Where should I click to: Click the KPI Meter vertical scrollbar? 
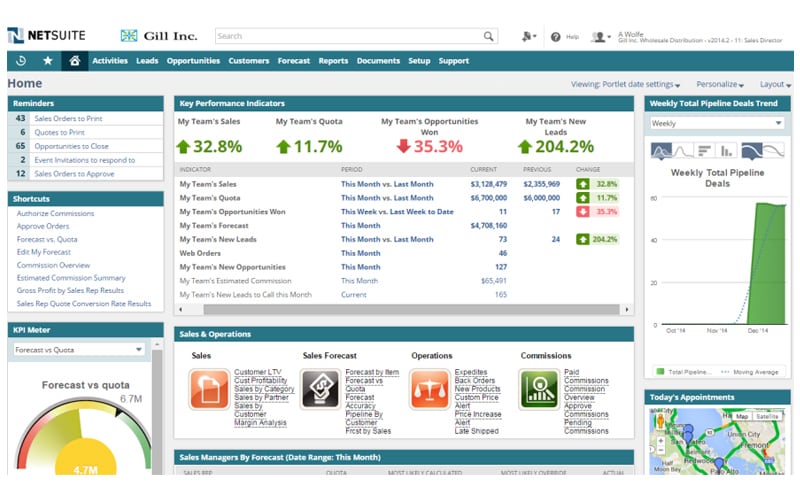coord(157,412)
